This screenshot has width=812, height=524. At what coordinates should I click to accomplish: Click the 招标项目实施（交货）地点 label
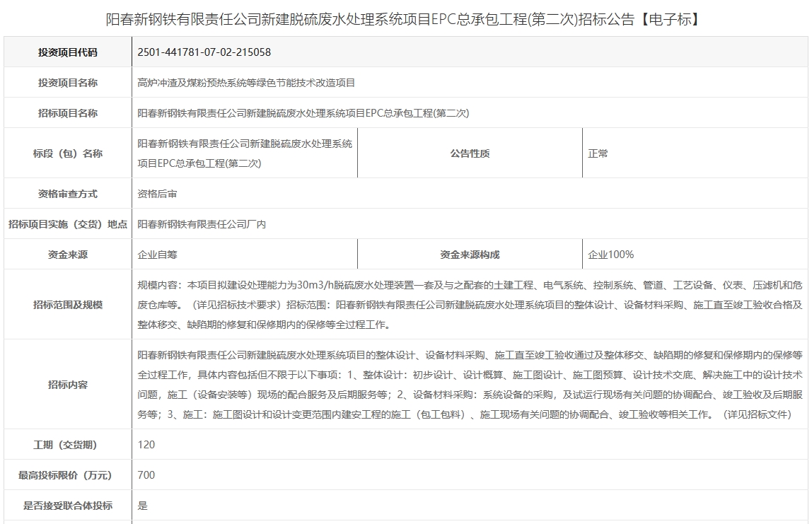68,224
